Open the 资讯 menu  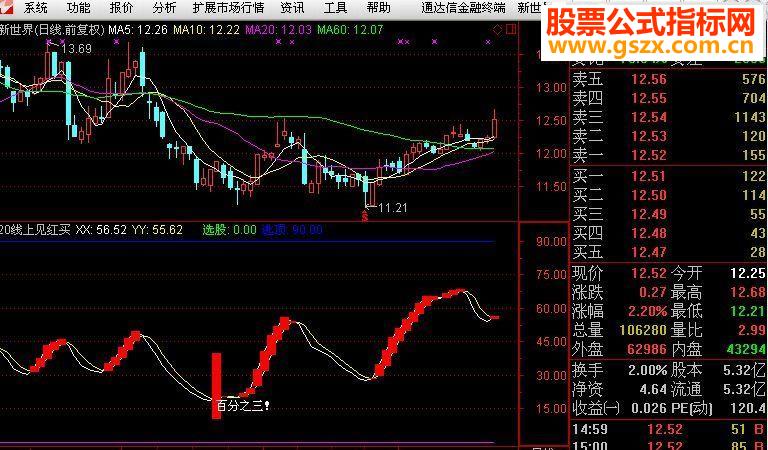tap(292, 7)
